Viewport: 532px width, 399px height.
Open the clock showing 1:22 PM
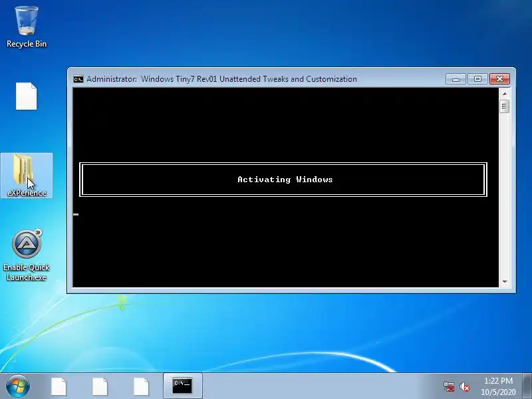point(498,386)
